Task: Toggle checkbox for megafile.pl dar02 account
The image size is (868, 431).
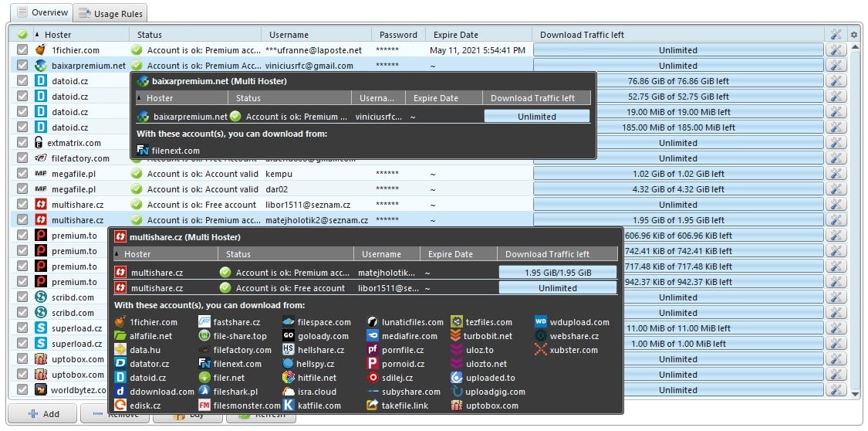Action: tap(22, 189)
